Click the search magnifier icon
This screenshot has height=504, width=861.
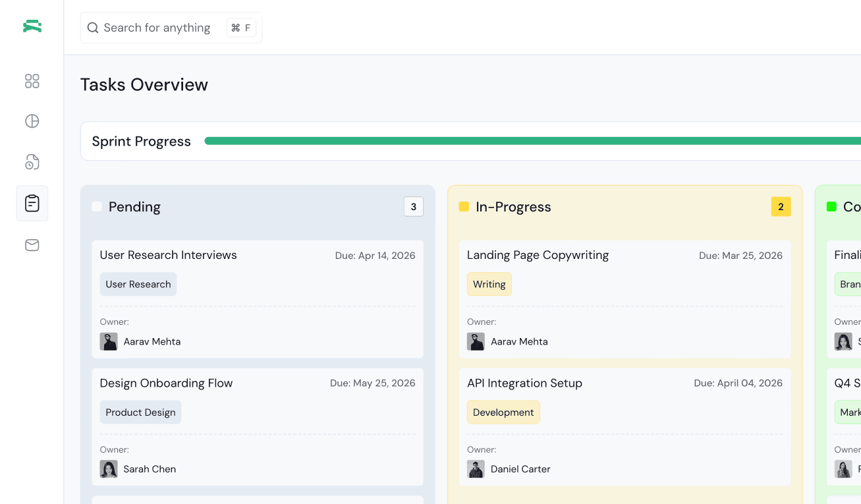93,28
